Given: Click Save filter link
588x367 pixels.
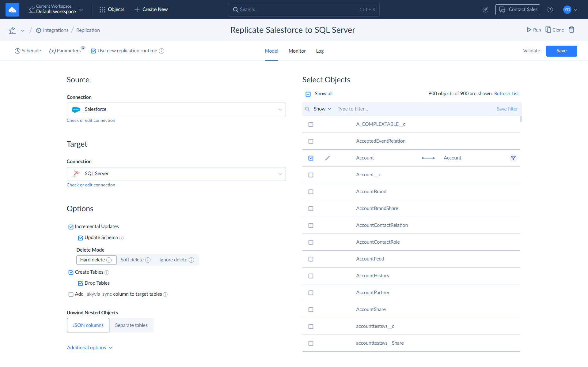Looking at the screenshot, I should 507,109.
